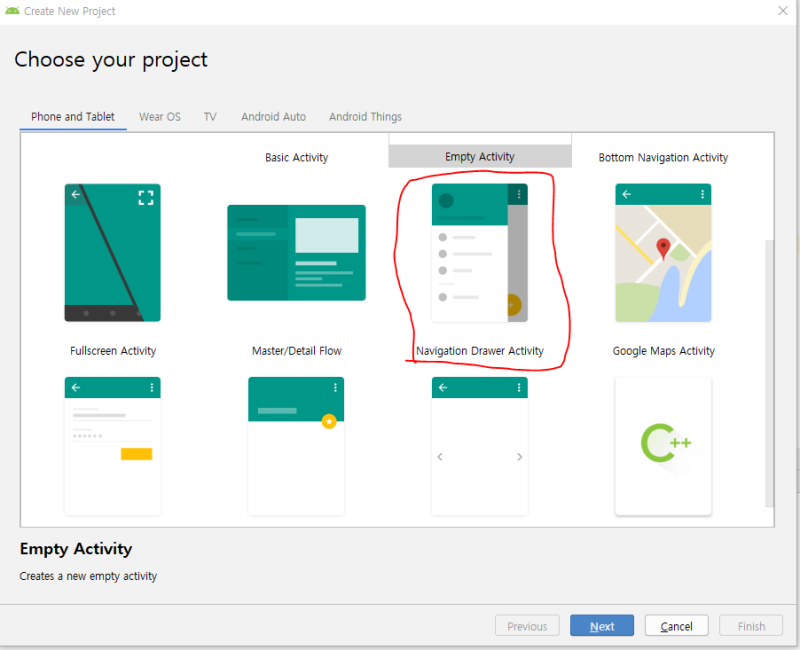Choose the Master/Detail Flow template image

point(296,253)
